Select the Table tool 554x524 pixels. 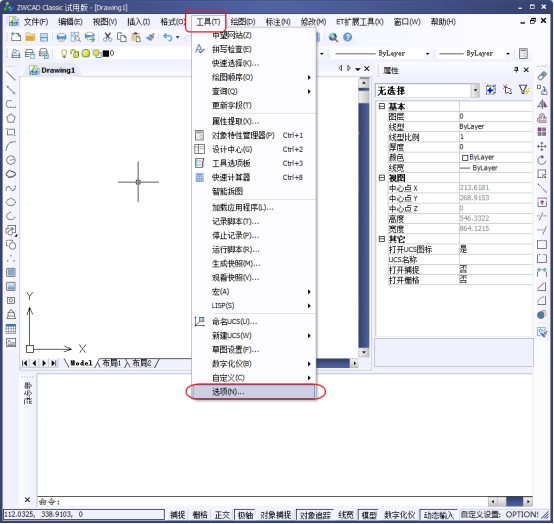point(11,329)
